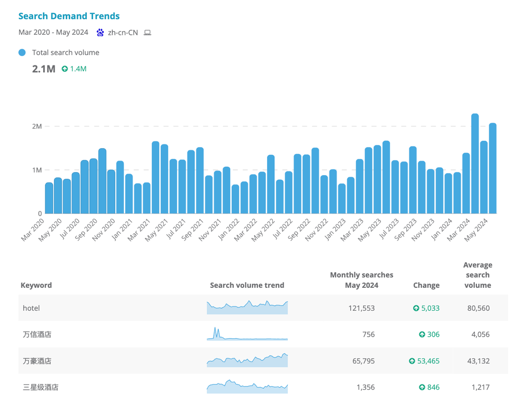Click the 121,553 monthly searches value
This screenshot has height=399, width=532.
[x=362, y=308]
